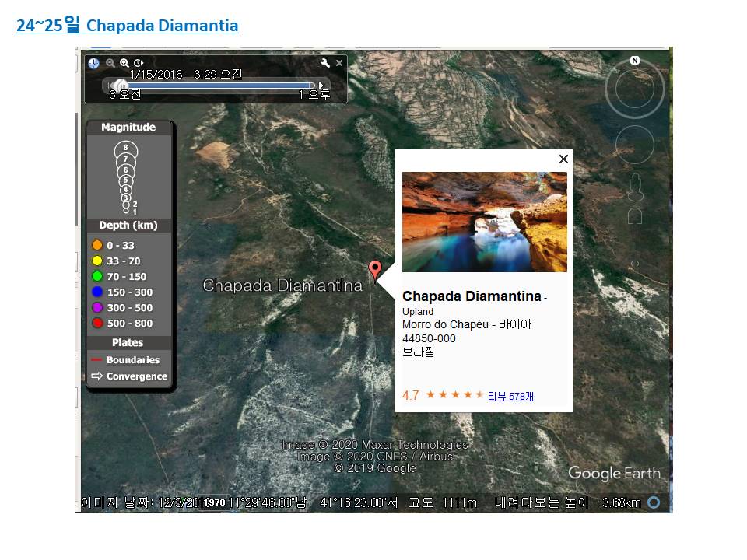Click the blue 150 - 300 depth swatch
The width and height of the screenshot is (747, 560).
pos(97,292)
